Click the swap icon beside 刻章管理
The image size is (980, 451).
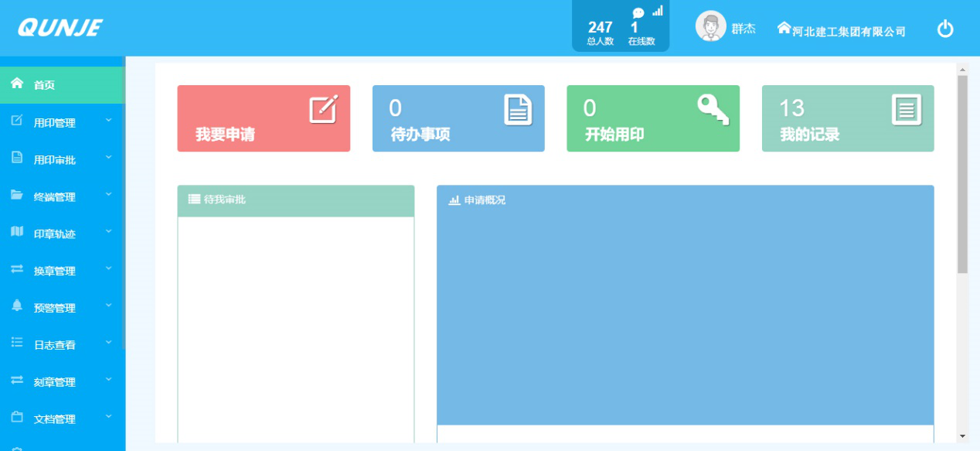[17, 380]
